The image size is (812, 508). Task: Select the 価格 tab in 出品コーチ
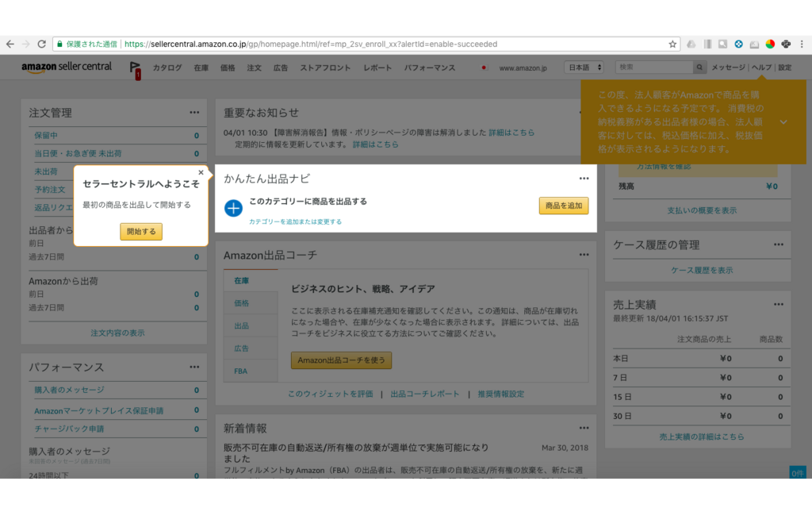click(x=251, y=303)
